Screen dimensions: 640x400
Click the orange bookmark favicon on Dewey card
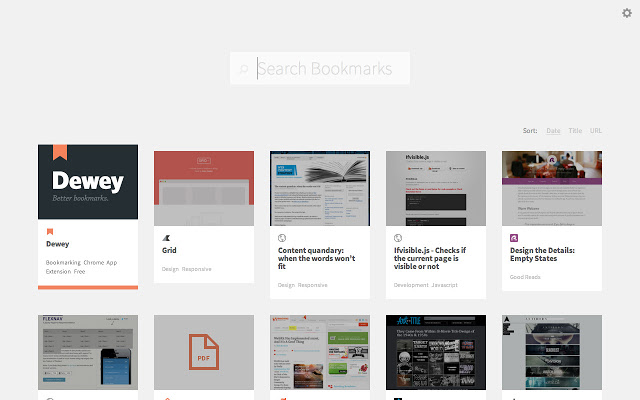(50, 231)
